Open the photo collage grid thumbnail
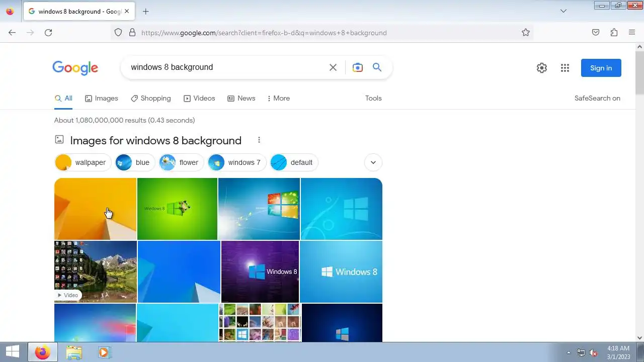644x362 pixels. point(260,322)
